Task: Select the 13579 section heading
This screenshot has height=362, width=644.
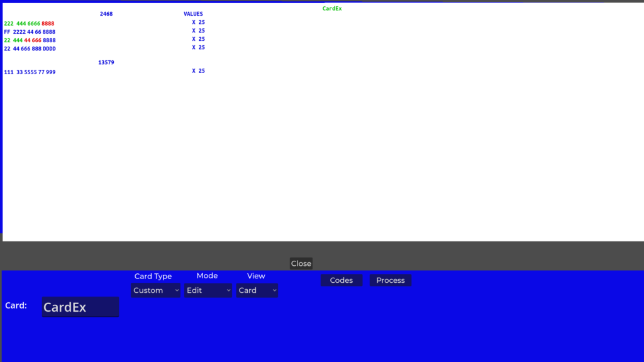Action: pos(106,63)
